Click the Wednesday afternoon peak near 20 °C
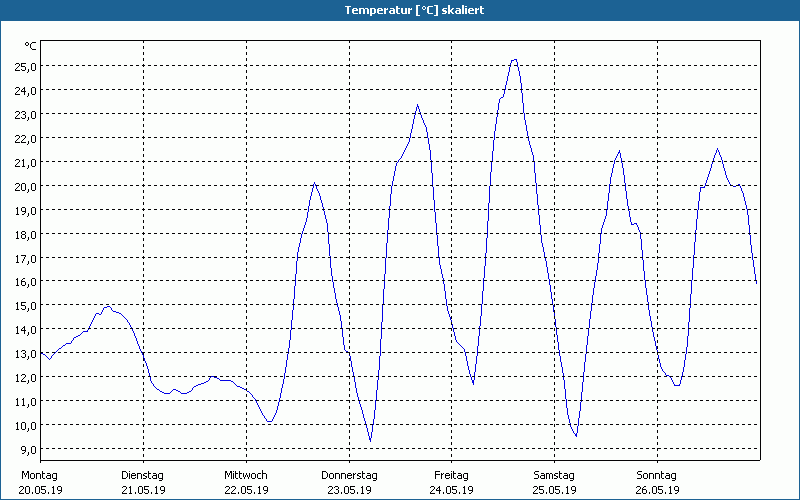Viewport: 800px width, 500px height. coord(314,183)
